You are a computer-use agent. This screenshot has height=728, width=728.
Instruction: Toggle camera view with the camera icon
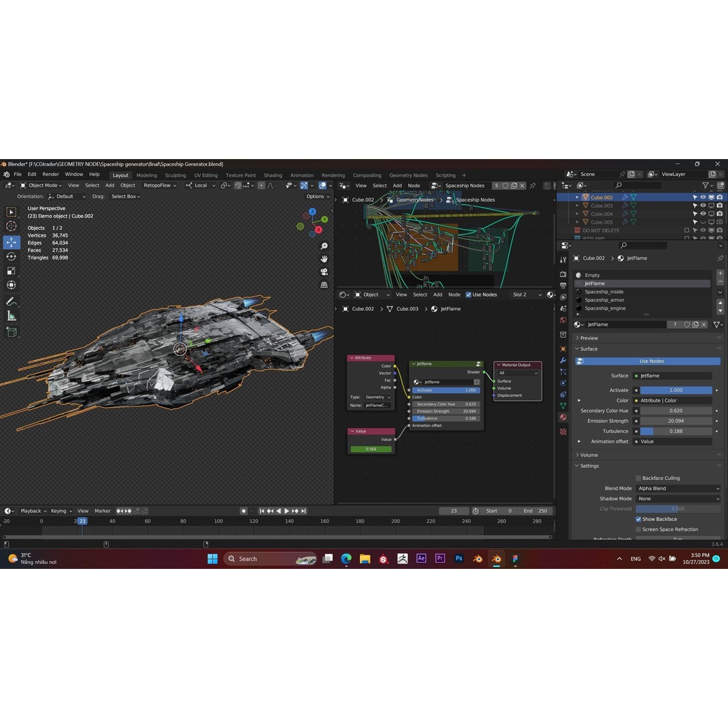pos(324,272)
